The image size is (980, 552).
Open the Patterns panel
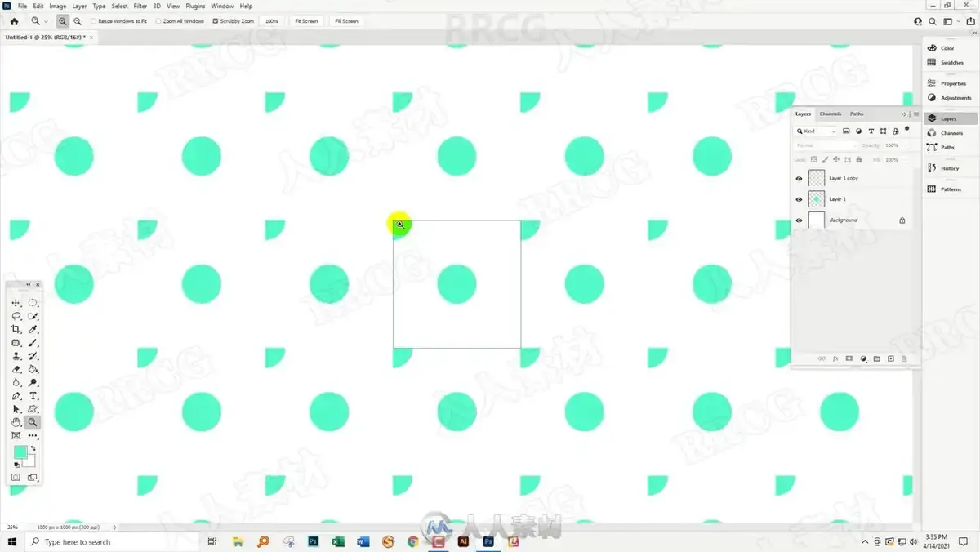pos(951,189)
